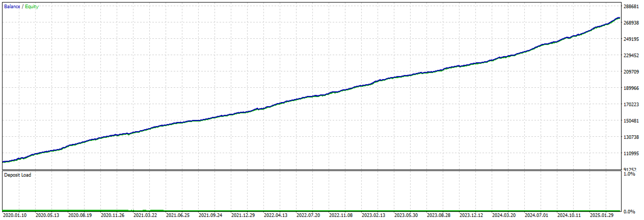Click the 2023.08.28 date label
Viewport: 644px width, 220px height.
(439, 216)
